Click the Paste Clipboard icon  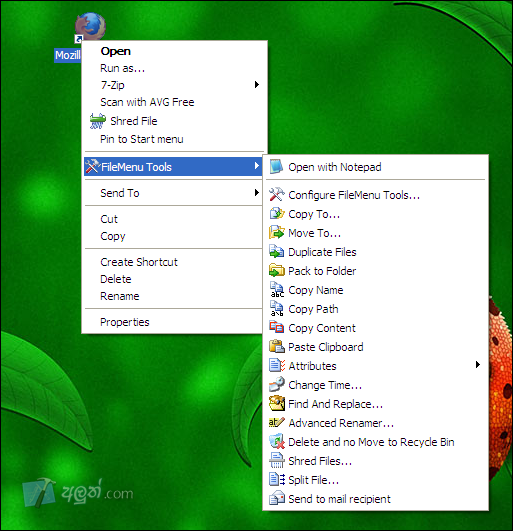pyautogui.click(x=277, y=346)
